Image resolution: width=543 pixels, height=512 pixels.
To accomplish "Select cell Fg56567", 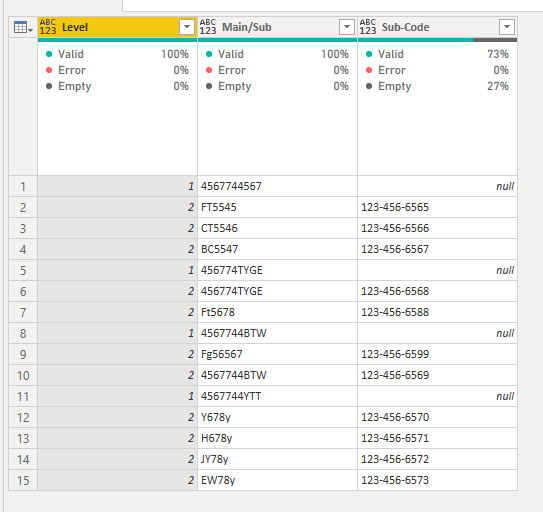I will tap(277, 354).
